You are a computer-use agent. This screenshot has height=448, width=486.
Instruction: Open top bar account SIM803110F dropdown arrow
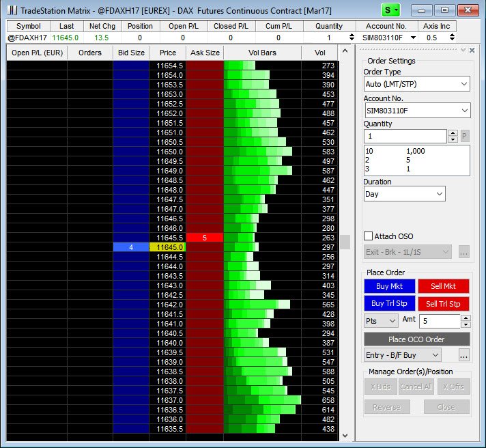click(x=413, y=38)
